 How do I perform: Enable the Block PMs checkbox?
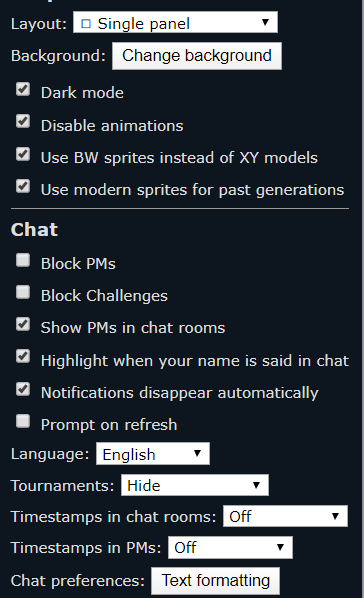click(x=23, y=260)
